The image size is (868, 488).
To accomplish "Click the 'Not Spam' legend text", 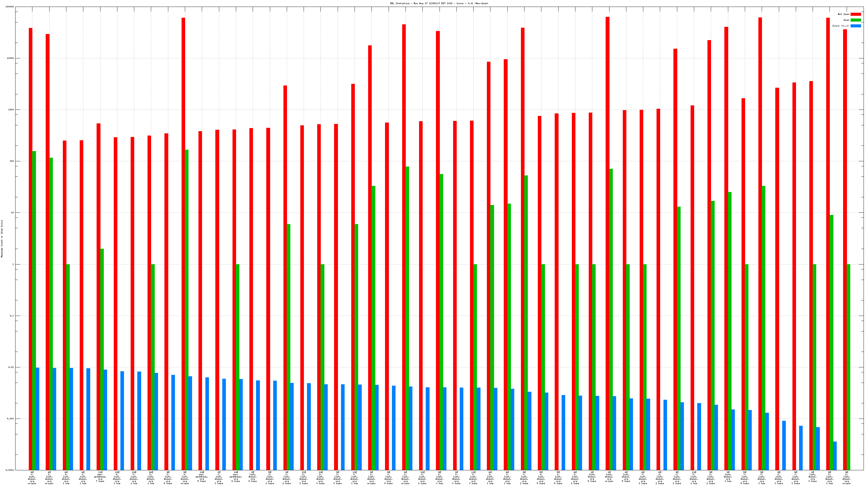I will click(843, 14).
